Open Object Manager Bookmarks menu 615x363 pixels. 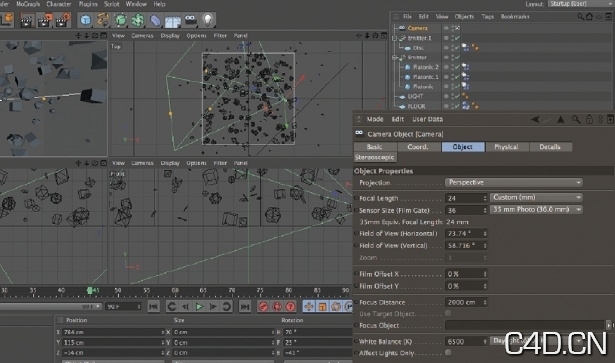[515, 16]
